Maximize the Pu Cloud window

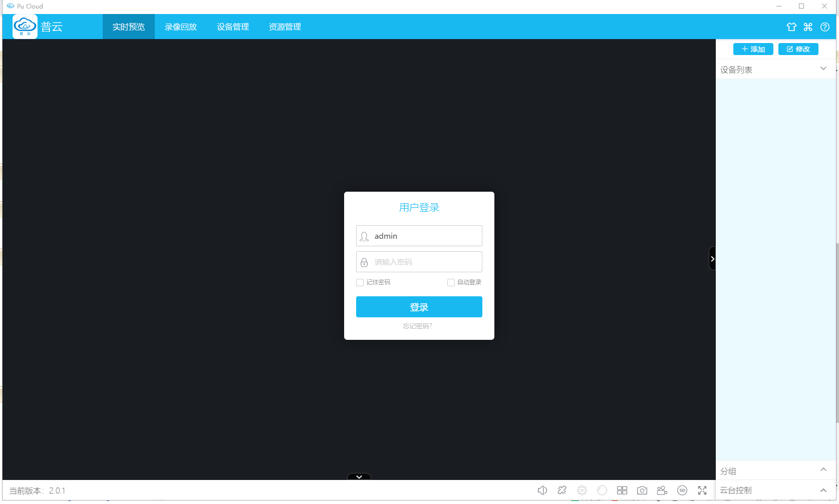coord(801,6)
